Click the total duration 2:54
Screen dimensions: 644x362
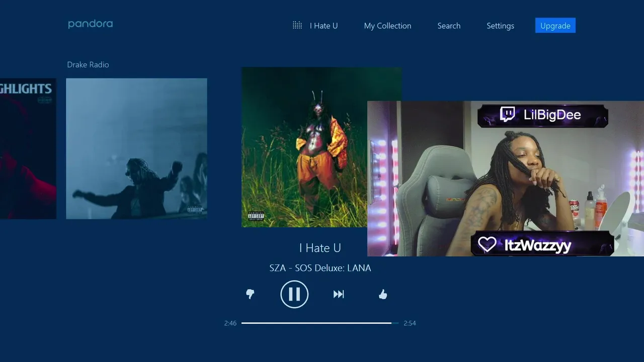410,323
